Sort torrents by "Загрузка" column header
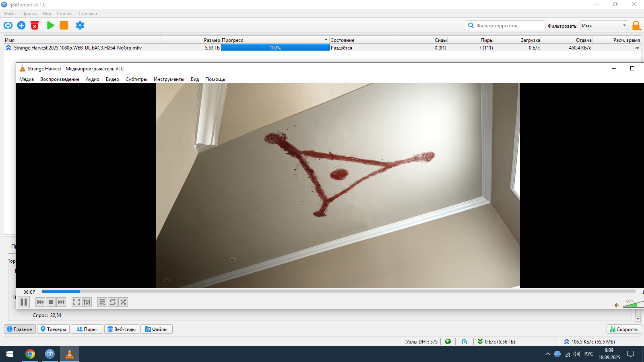The width and height of the screenshot is (644, 362). tap(518, 40)
